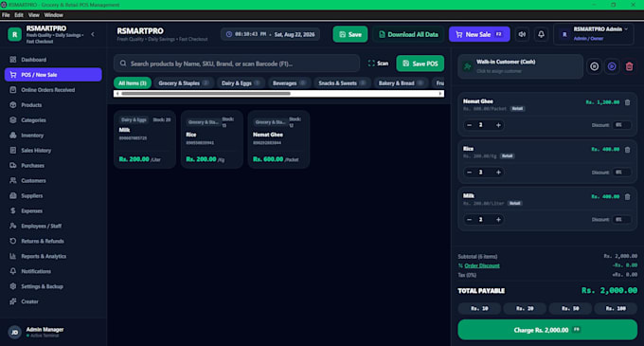Viewport: 644px width, 346px height.
Task: Collapse the sidebar with chevron arrow
Action: point(93,34)
